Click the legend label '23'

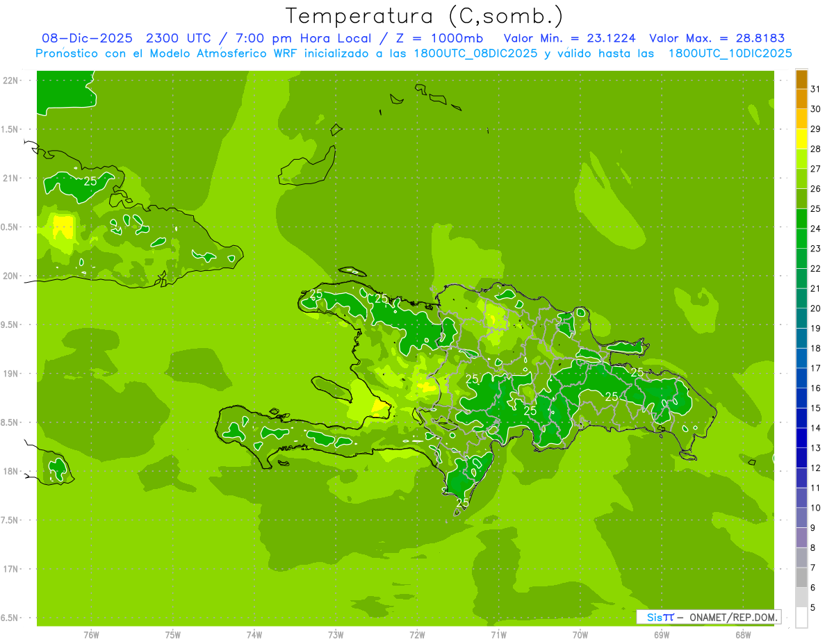coord(816,249)
